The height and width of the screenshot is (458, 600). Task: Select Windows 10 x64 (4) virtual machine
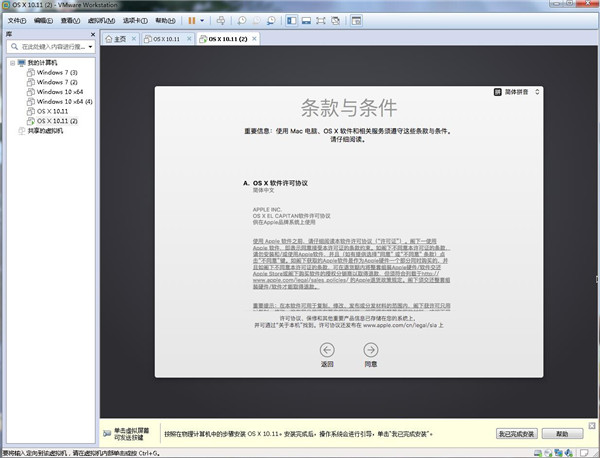tap(60, 102)
